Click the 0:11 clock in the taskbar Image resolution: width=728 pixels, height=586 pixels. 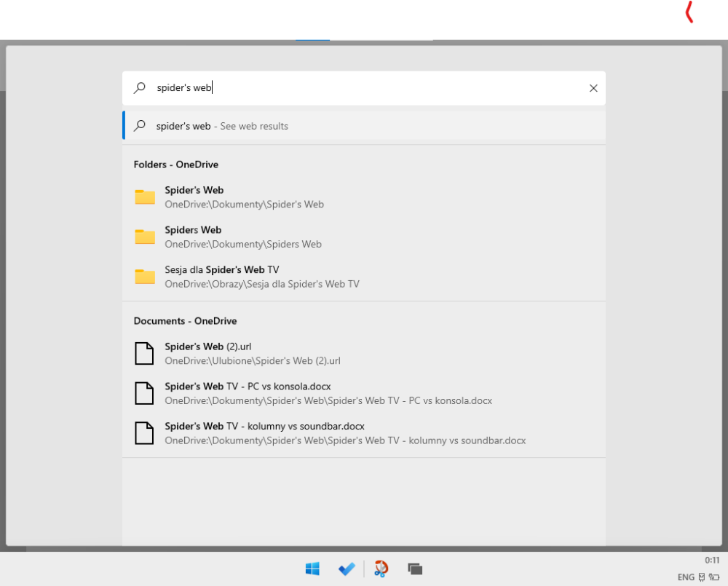pyautogui.click(x=712, y=561)
